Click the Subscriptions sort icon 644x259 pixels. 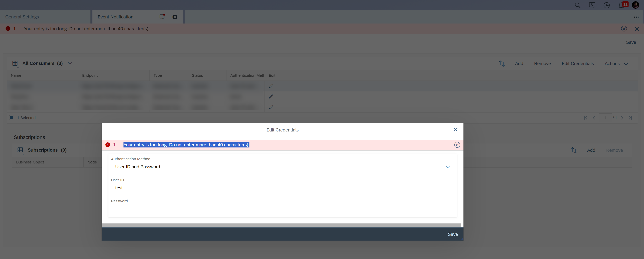574,150
